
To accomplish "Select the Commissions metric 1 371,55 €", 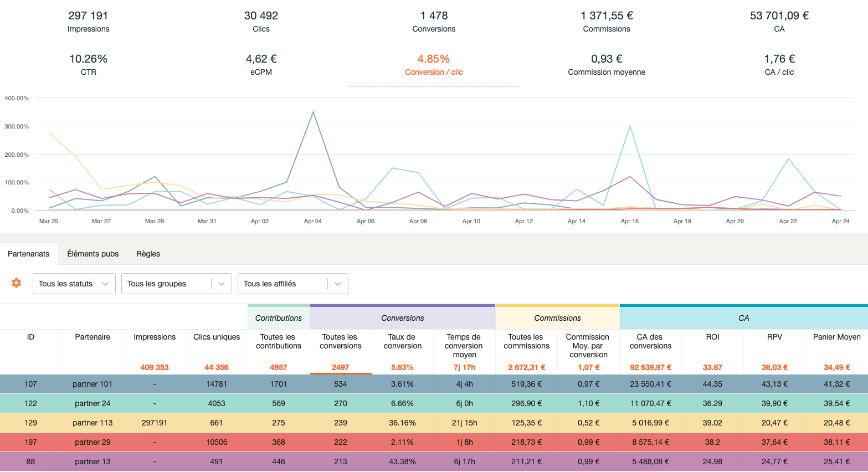I will (607, 22).
